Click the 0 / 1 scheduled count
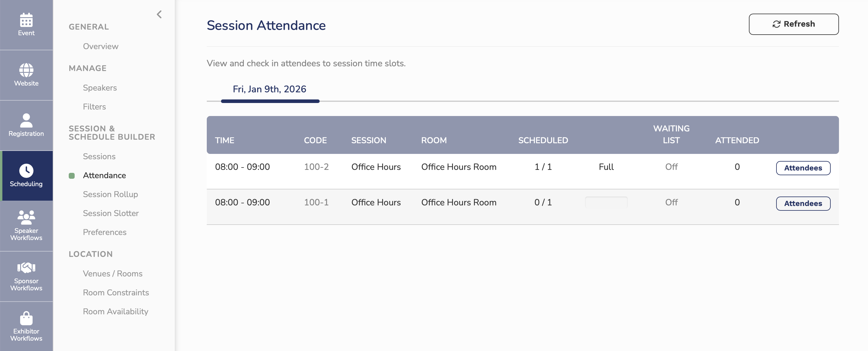 point(543,202)
